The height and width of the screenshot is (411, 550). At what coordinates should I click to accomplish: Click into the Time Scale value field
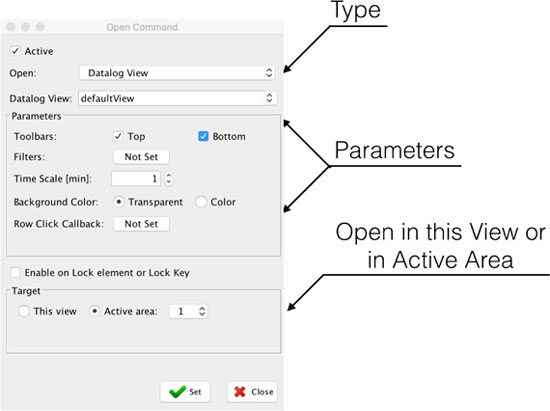tap(136, 178)
